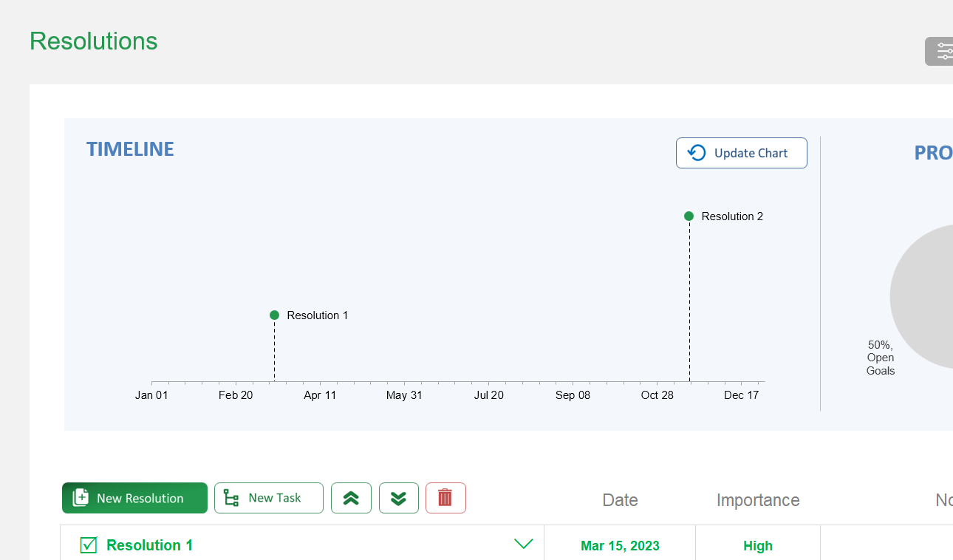Select the task hierarchy icon beside New Task

tap(231, 498)
